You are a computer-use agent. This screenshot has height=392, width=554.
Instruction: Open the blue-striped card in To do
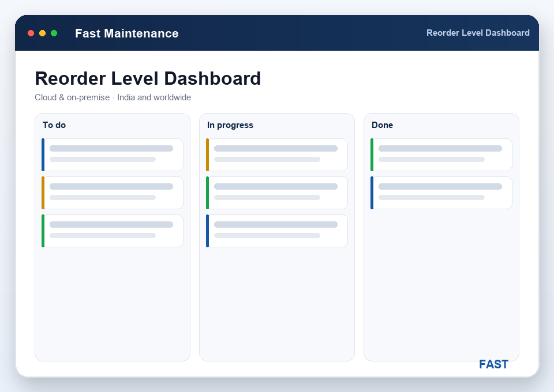(x=113, y=155)
